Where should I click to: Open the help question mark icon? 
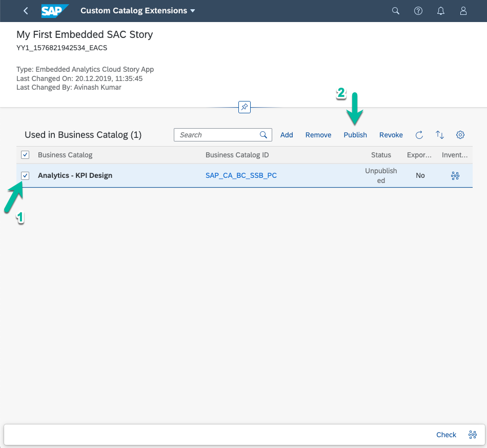pyautogui.click(x=418, y=11)
